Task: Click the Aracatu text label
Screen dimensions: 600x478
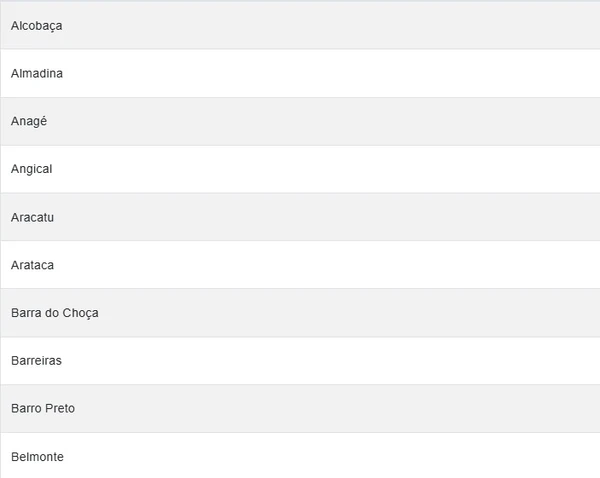Action: [32, 217]
